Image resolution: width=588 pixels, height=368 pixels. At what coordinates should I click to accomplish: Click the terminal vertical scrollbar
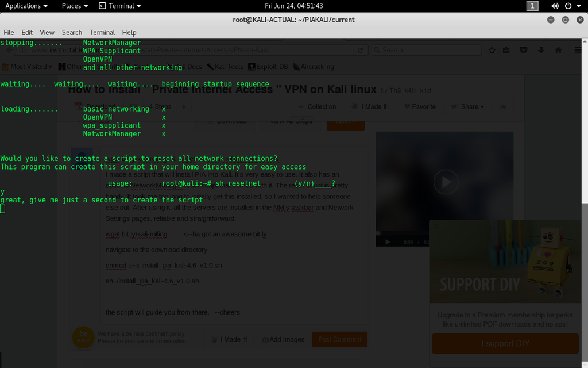(x=585, y=286)
